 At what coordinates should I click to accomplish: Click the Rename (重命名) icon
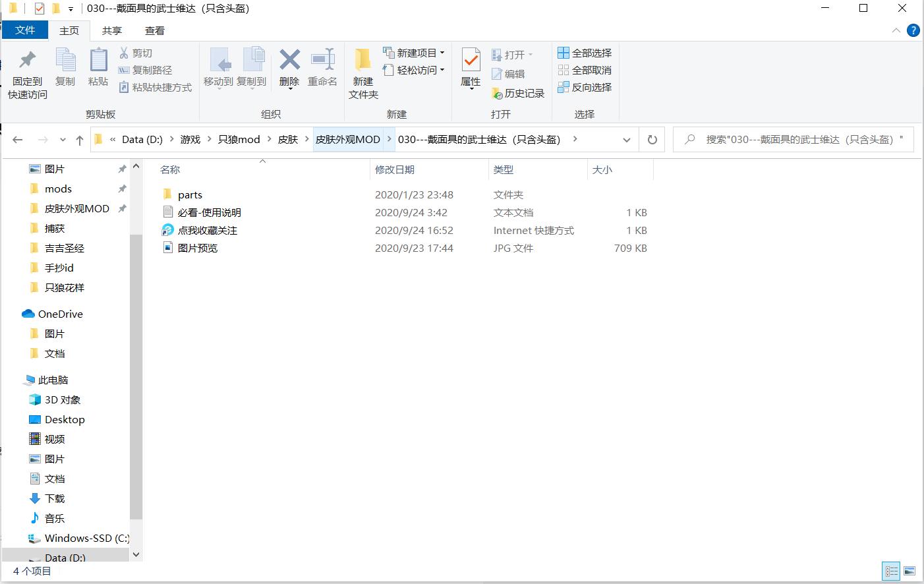point(322,60)
